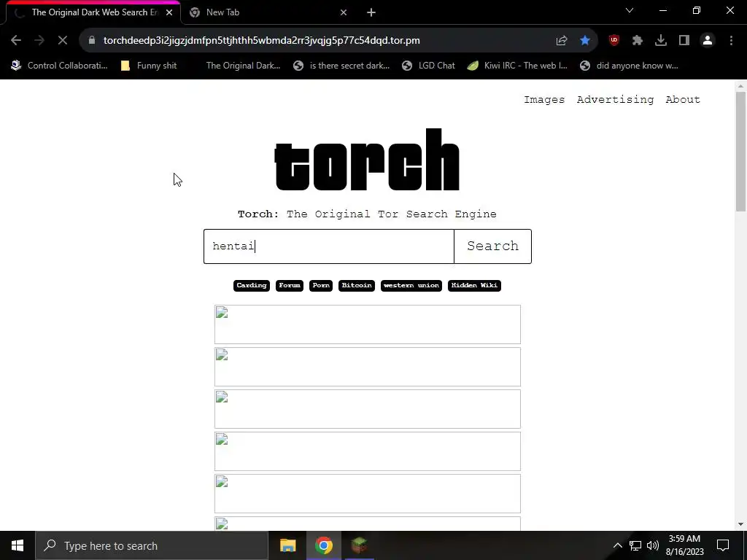Screen dimensions: 747x560
Task: Select the Forum tag
Action: (x=290, y=286)
